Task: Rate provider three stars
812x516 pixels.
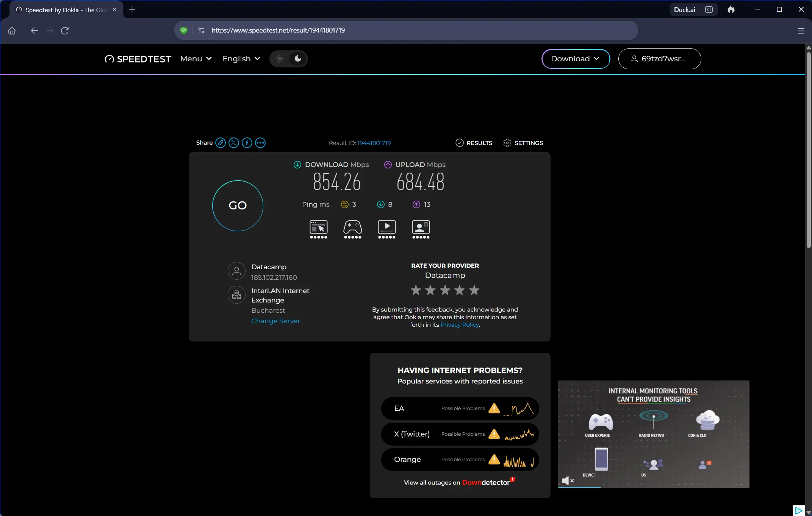Action: [x=445, y=290]
